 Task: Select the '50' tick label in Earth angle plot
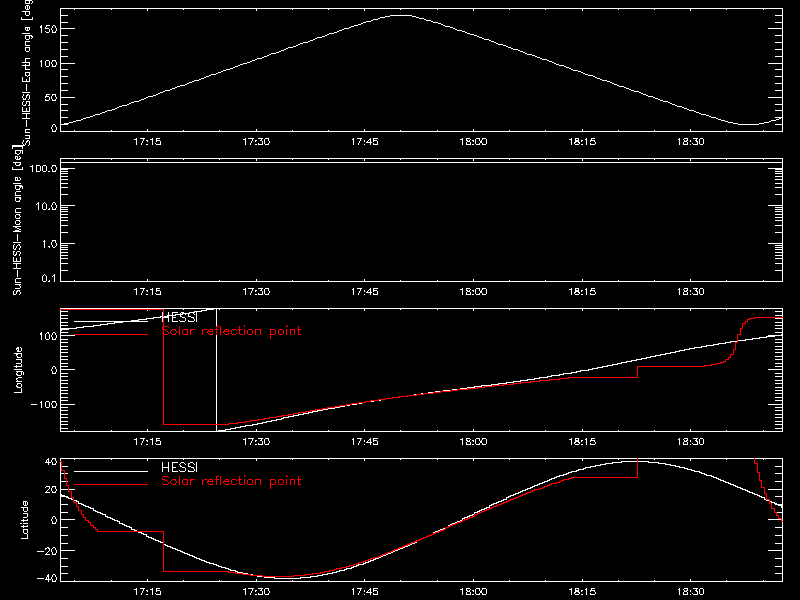coord(51,97)
